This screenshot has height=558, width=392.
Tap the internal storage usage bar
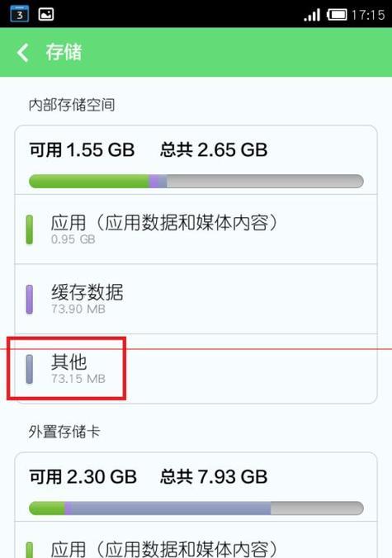point(196,181)
